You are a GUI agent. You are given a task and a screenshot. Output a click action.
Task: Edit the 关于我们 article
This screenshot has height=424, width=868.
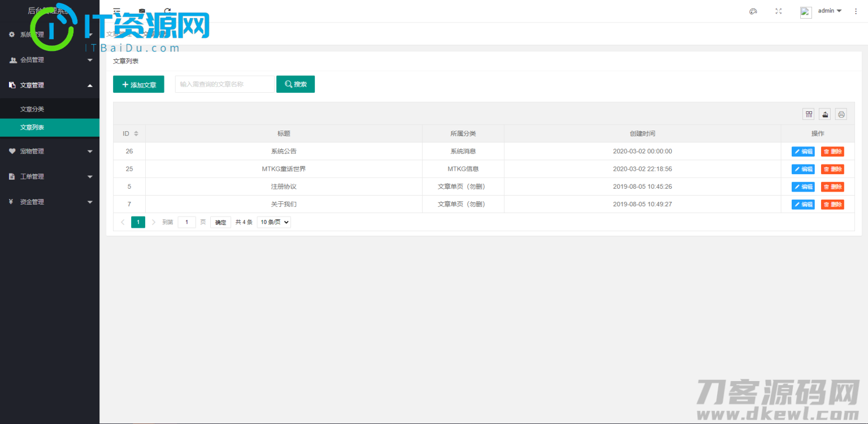[x=803, y=204]
